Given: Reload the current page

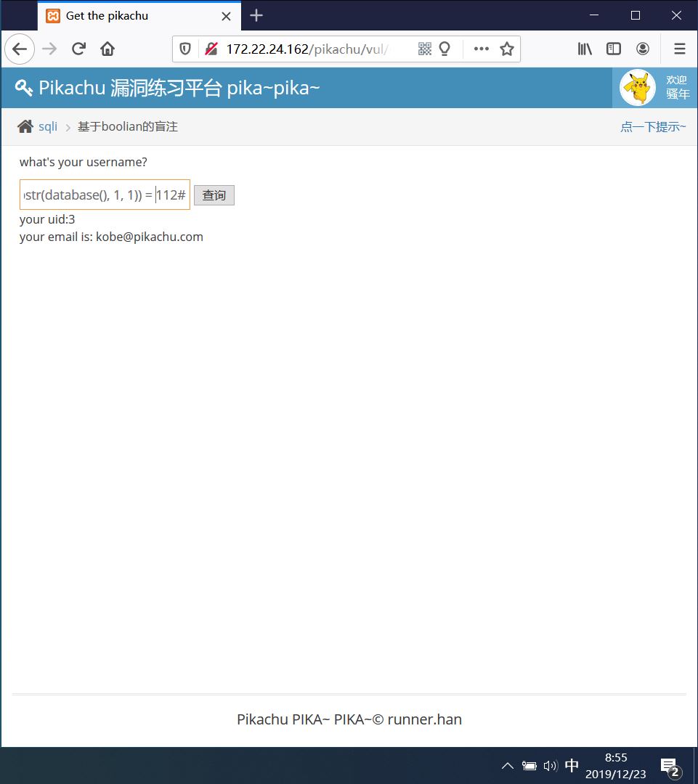Looking at the screenshot, I should pos(78,49).
